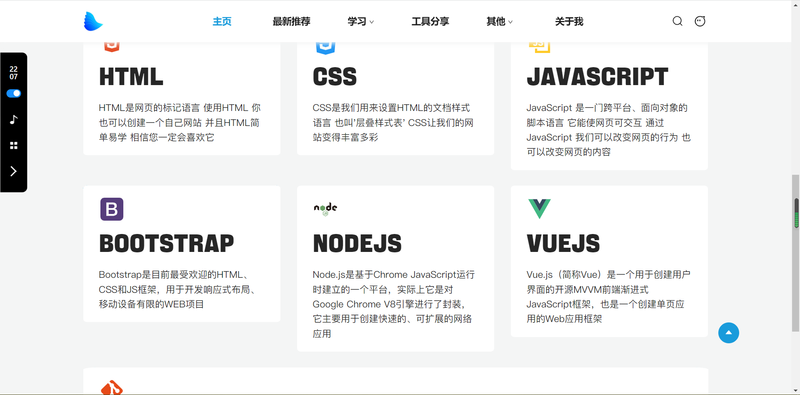Click the Node.js logo icon
Viewport: 800px width, 395px height.
click(326, 209)
